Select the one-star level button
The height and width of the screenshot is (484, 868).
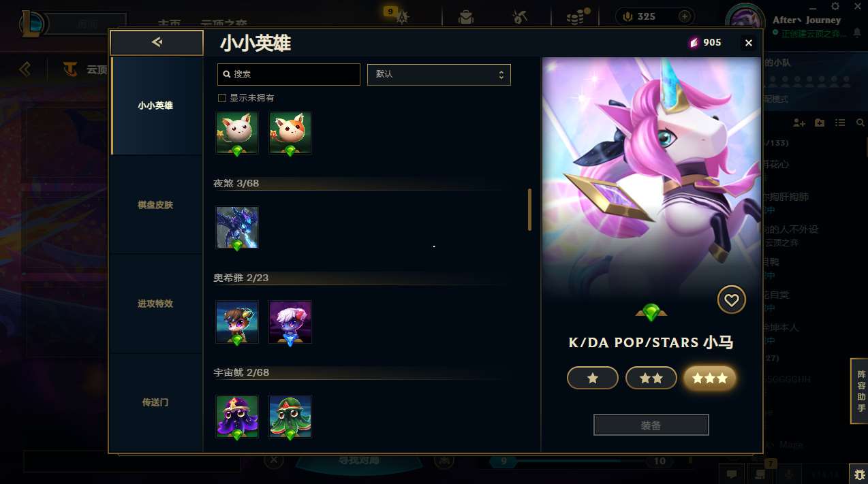593,378
